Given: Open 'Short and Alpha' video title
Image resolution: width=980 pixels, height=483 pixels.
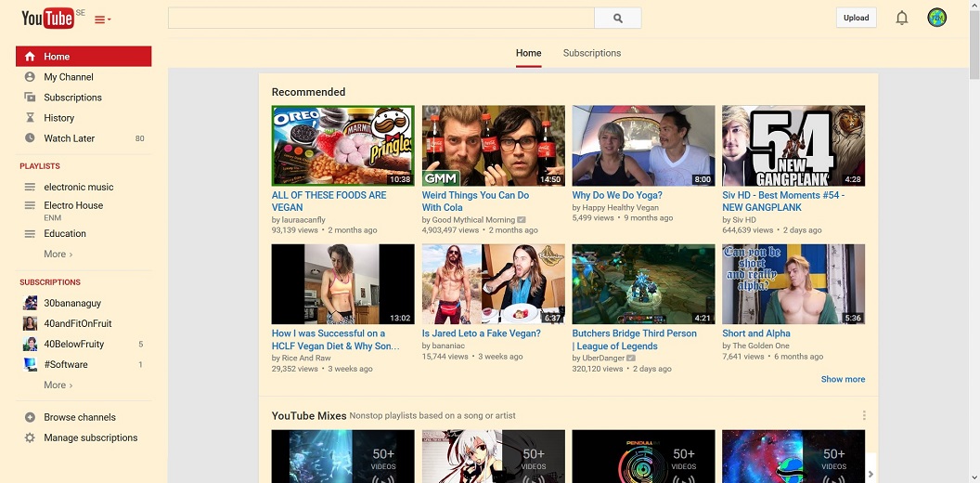Looking at the screenshot, I should [x=756, y=333].
